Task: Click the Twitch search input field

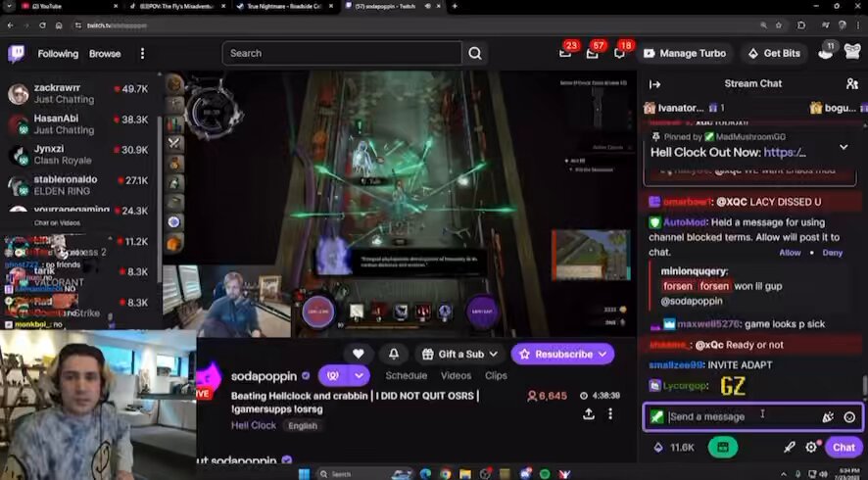Action: (x=342, y=53)
